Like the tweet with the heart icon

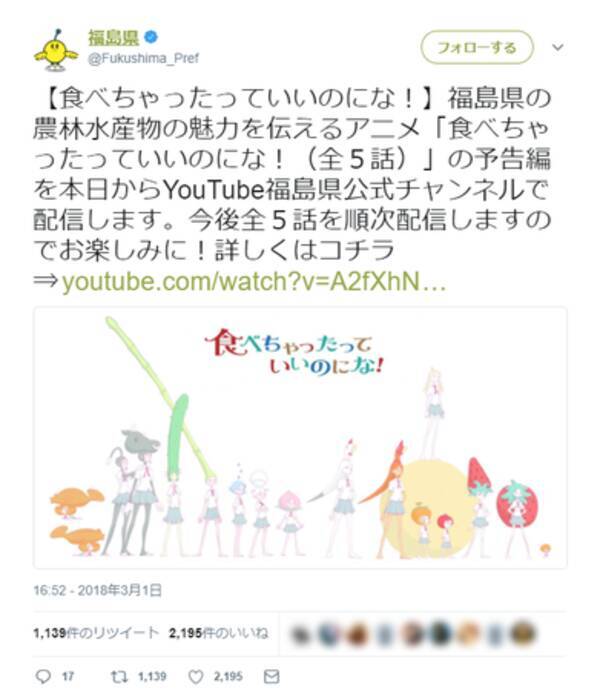pyautogui.click(x=196, y=676)
